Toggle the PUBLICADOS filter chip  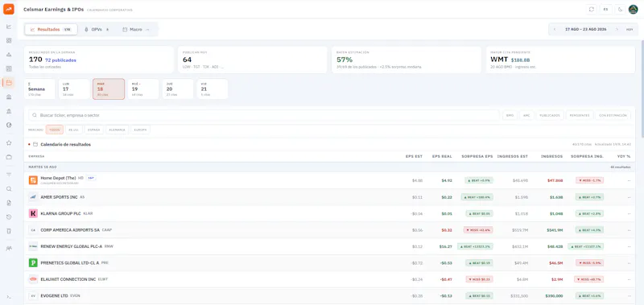tap(550, 115)
